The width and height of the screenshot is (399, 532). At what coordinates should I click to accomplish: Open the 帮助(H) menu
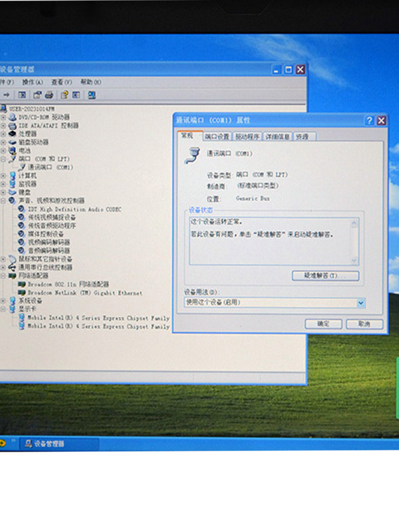pyautogui.click(x=91, y=82)
